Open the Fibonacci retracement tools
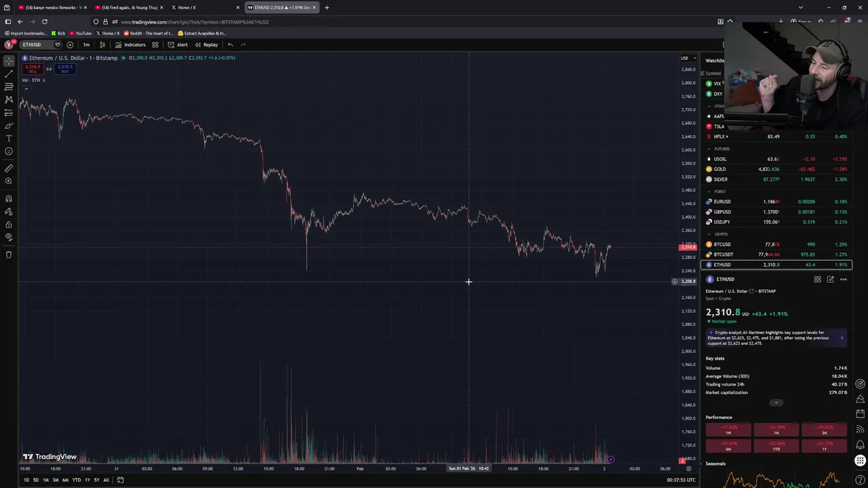This screenshot has width=868, height=488. pos(9,86)
